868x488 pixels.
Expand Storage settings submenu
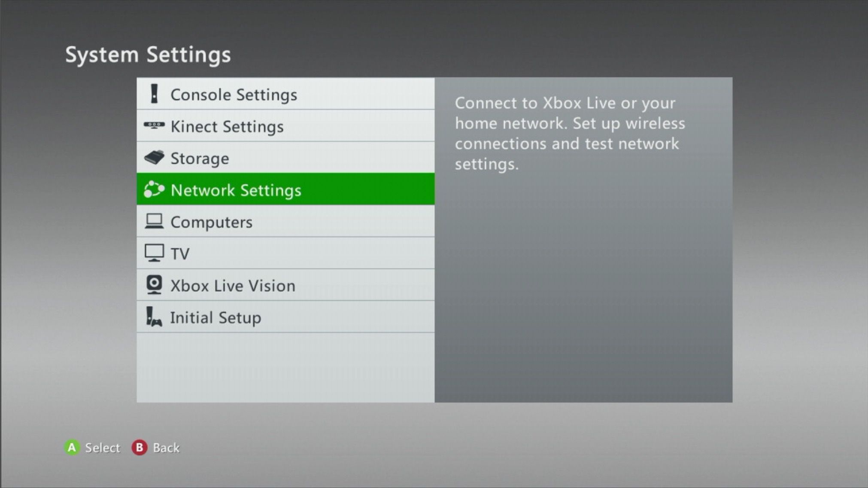coord(285,158)
